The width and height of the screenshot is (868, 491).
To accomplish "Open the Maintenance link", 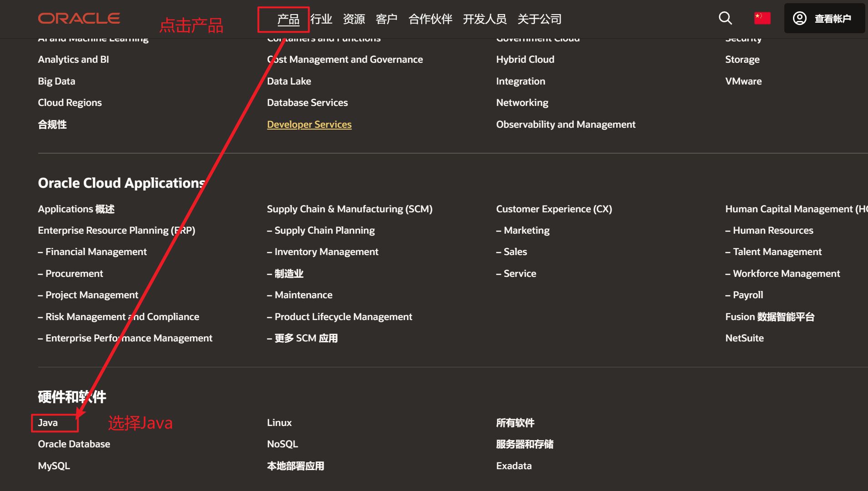I will [300, 295].
